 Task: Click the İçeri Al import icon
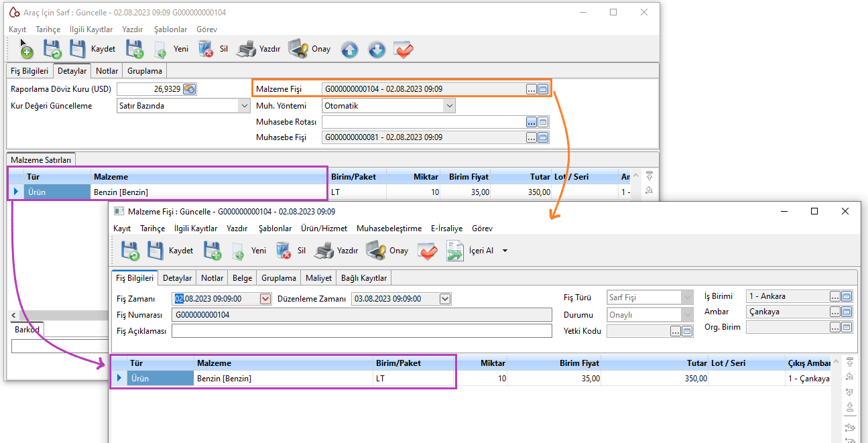(x=455, y=251)
